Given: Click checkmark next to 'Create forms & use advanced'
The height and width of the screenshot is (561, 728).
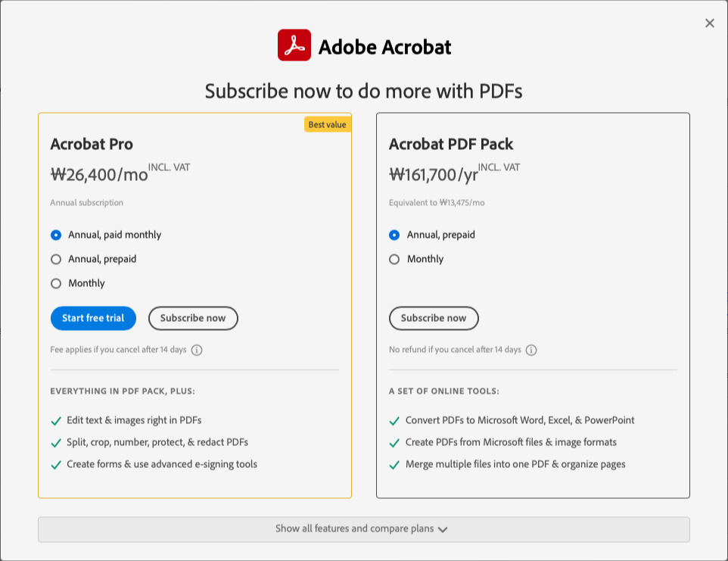Looking at the screenshot, I should [56, 464].
